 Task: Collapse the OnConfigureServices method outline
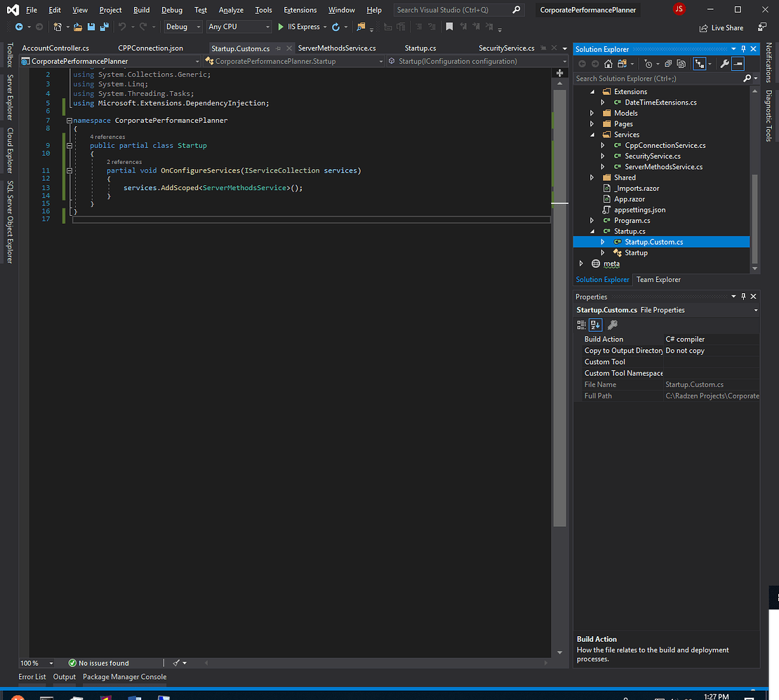click(x=69, y=170)
